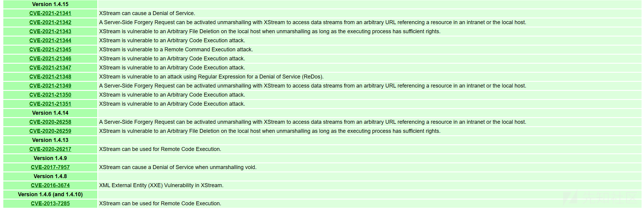
Task: Click the Version 1.4.6 (and 1.4.10) cell
Action: [50, 194]
